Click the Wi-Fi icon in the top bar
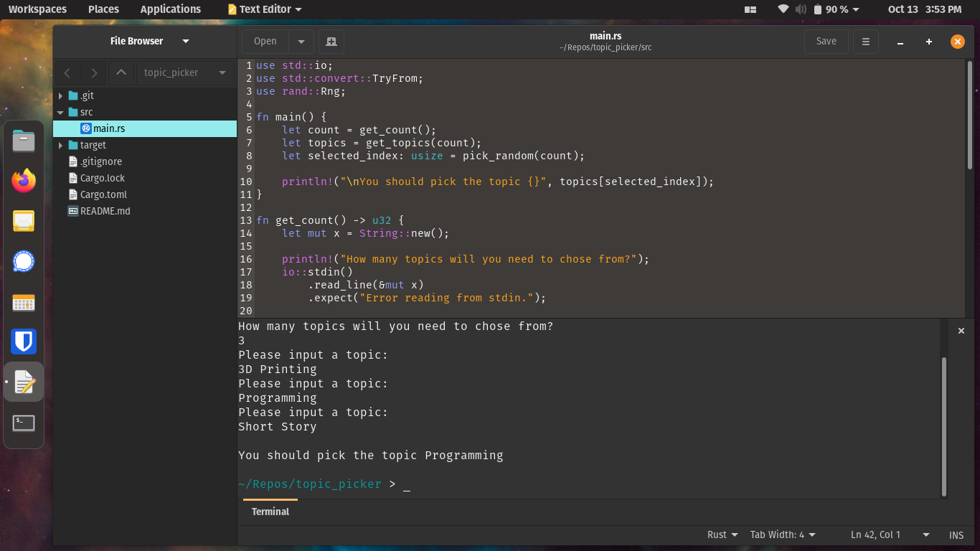980x551 pixels. [783, 9]
